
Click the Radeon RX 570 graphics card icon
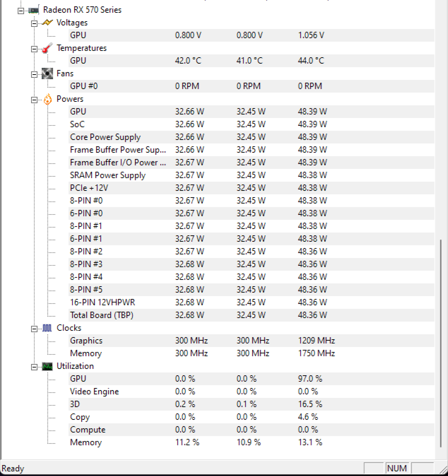coord(34,10)
